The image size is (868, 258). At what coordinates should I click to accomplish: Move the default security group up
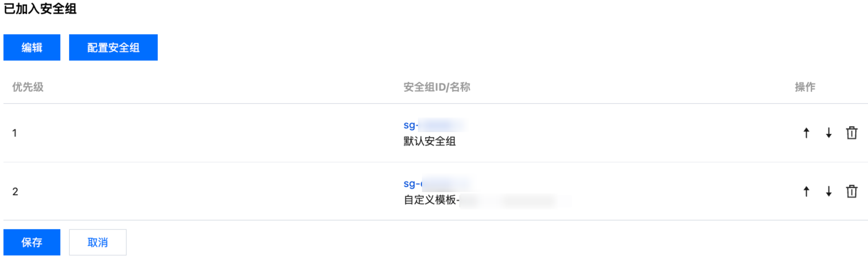click(x=806, y=133)
